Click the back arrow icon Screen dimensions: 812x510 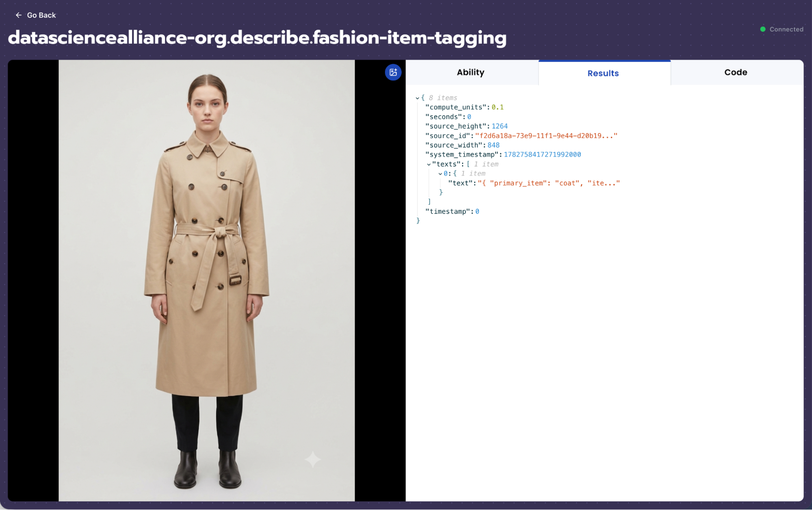click(x=18, y=15)
